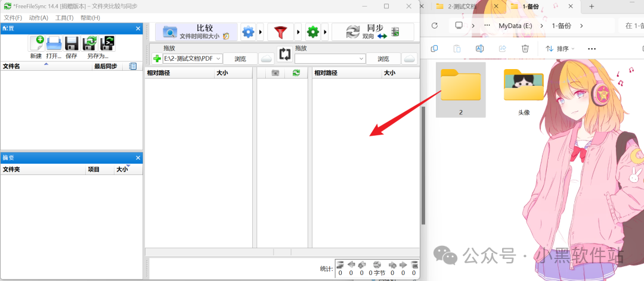The width and height of the screenshot is (644, 281).
Task: Click Explorer copy icon
Action: point(434,48)
